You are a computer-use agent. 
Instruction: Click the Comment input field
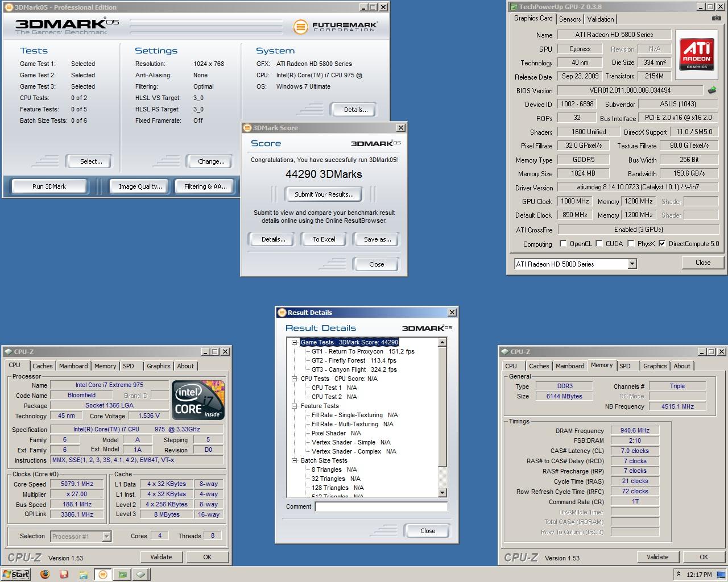click(381, 506)
